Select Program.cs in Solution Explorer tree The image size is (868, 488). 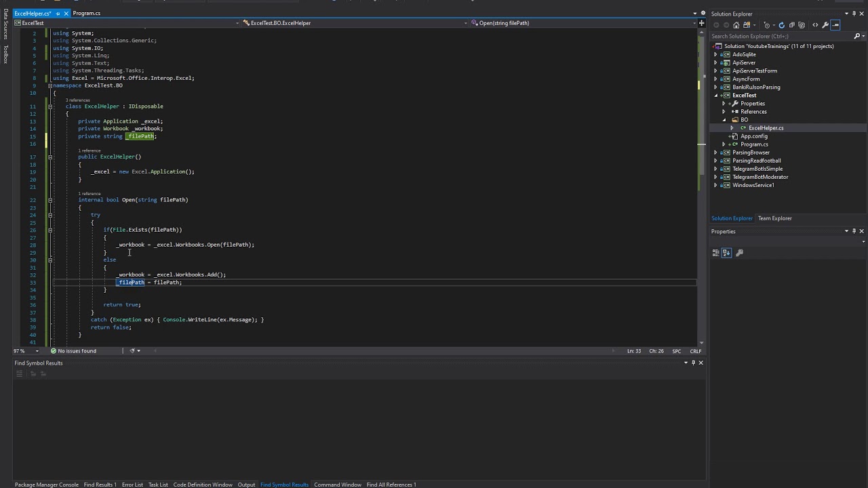click(x=754, y=144)
